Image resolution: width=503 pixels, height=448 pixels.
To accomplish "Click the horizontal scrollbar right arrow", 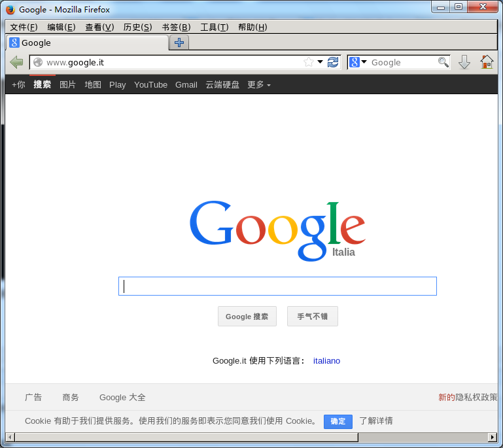I will pos(493,437).
